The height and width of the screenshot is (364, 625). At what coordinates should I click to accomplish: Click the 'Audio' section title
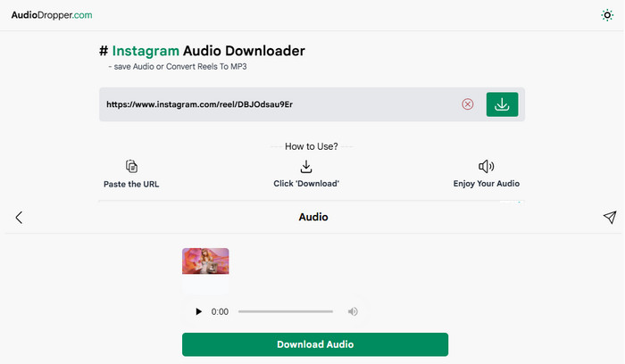[313, 217]
